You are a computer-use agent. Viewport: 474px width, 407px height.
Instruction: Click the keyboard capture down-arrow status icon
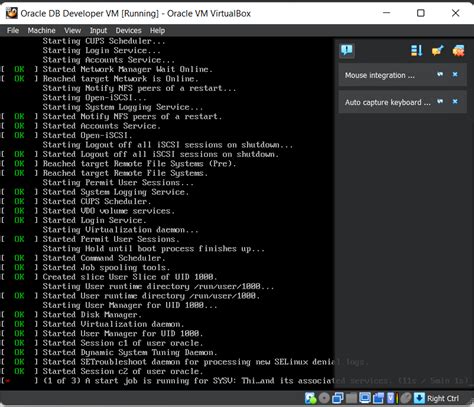click(419, 398)
